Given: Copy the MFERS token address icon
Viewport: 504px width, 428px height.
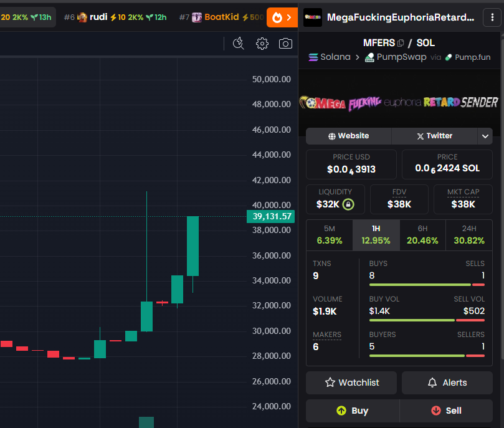Looking at the screenshot, I should (x=401, y=43).
